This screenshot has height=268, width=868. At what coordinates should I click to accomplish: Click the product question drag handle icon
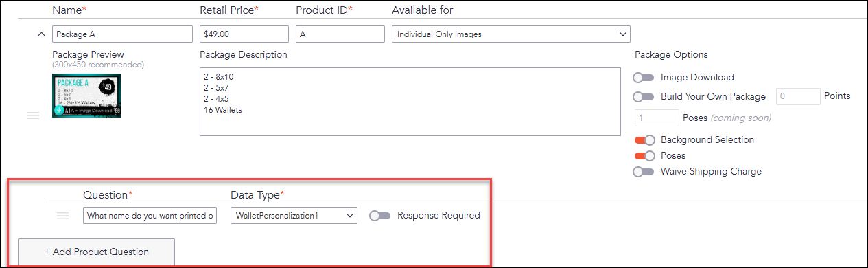coord(62,216)
